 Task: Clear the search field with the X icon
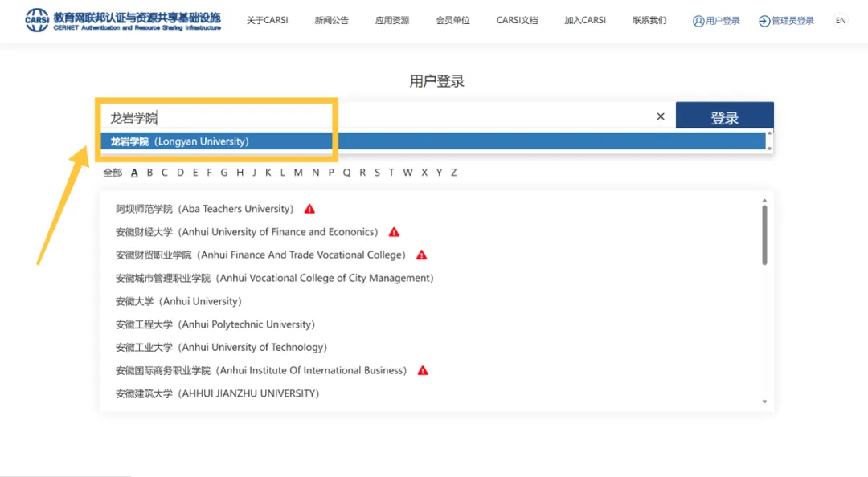point(661,116)
